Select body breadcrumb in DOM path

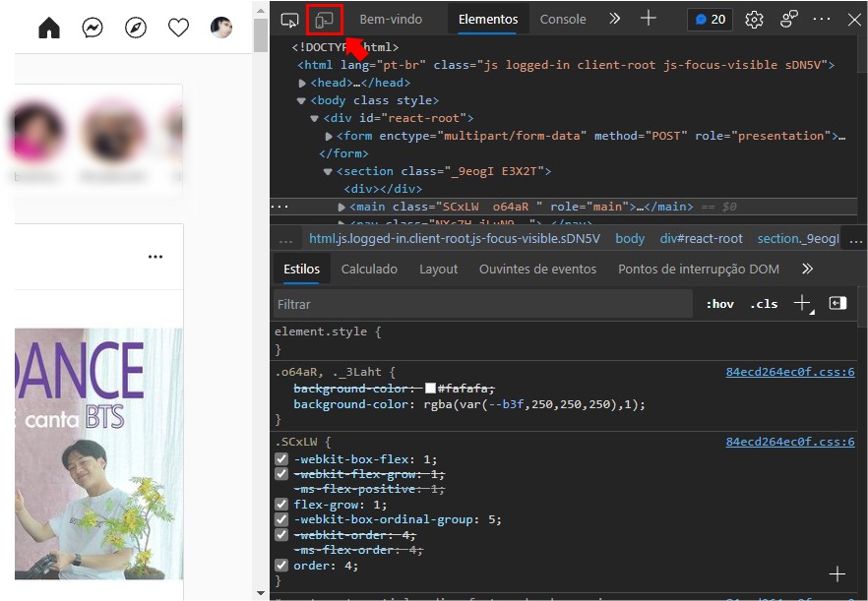[630, 238]
